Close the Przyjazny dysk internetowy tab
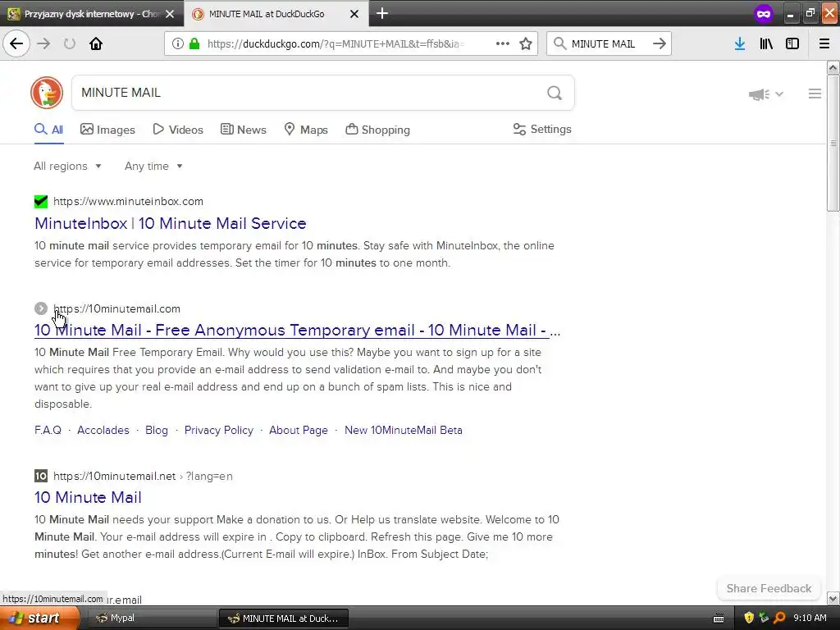This screenshot has height=630, width=840. (170, 14)
